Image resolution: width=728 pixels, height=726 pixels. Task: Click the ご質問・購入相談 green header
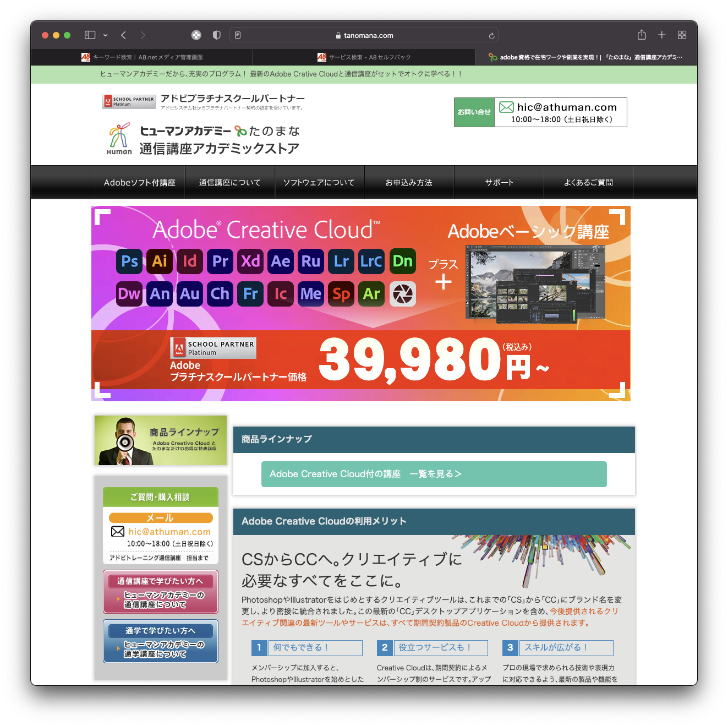coord(161,497)
